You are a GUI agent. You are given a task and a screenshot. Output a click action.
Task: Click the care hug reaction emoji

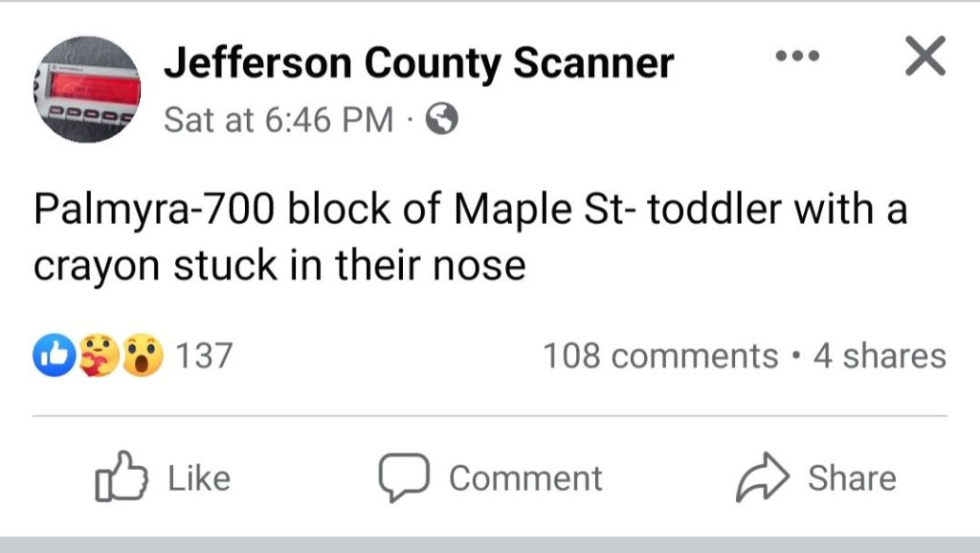tap(97, 356)
